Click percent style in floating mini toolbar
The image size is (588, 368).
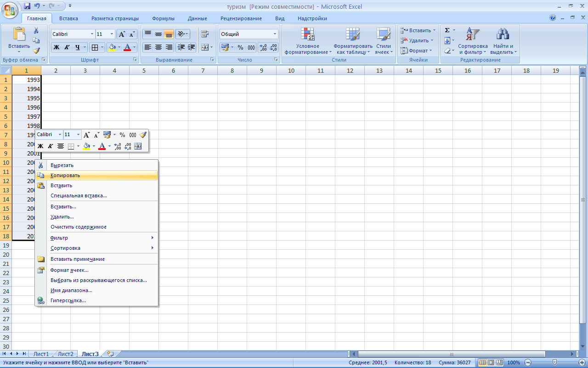[122, 135]
